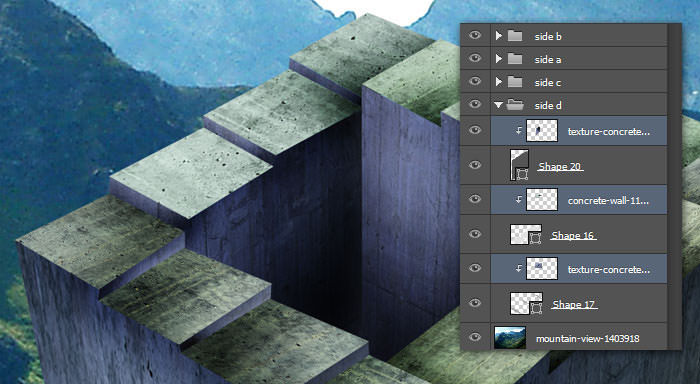Hide the mountain-view-1403918 layer
Viewport: 700px width, 384px height.
click(475, 337)
